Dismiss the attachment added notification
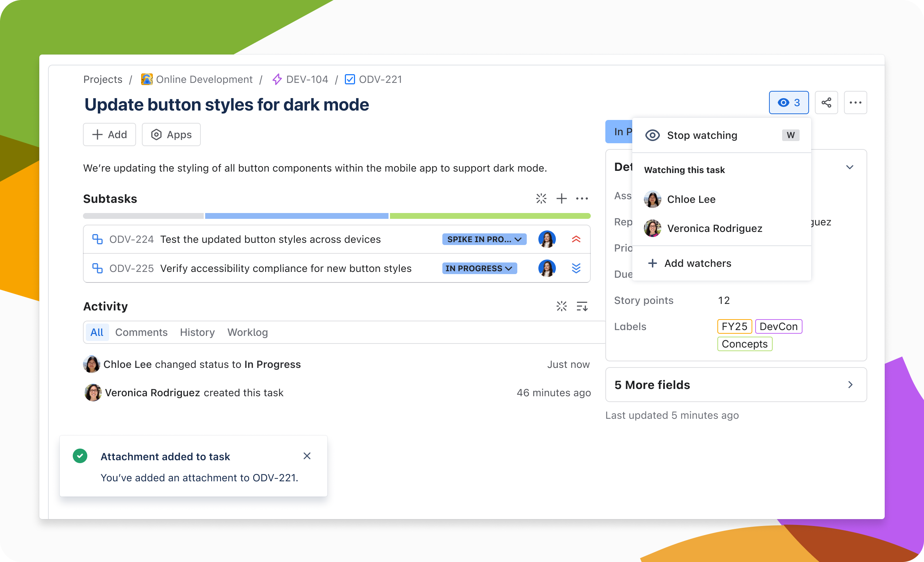Image resolution: width=924 pixels, height=562 pixels. click(307, 456)
